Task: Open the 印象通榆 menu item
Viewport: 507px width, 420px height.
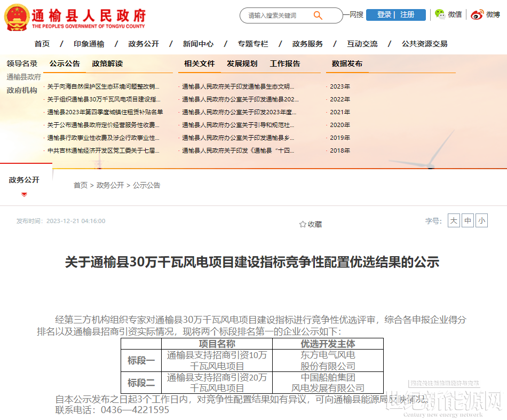Action: coord(89,44)
